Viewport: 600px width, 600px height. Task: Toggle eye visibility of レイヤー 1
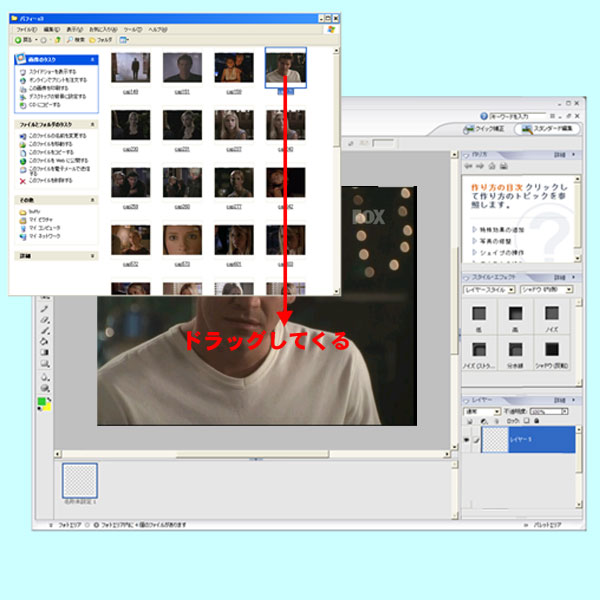(x=466, y=440)
